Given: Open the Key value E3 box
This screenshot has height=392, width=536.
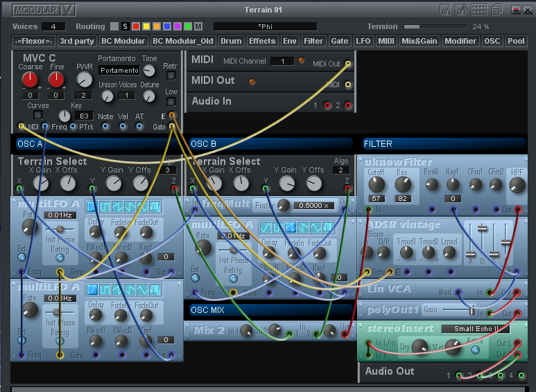Looking at the screenshot, I should [x=84, y=116].
